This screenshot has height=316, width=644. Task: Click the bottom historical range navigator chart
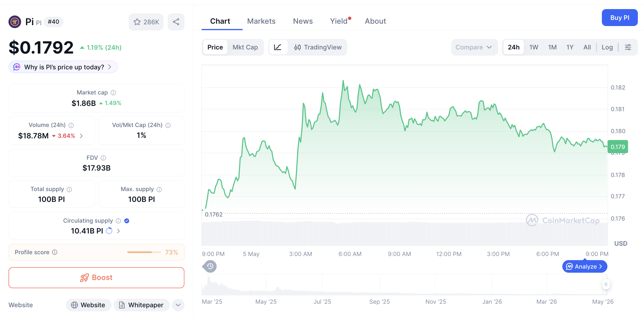pos(404,284)
